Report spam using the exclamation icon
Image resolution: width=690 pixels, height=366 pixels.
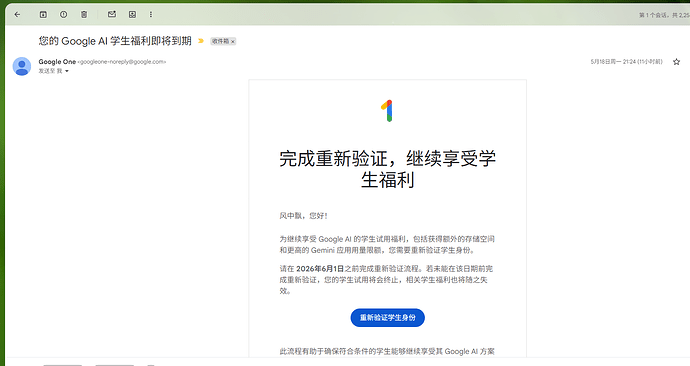tap(64, 15)
